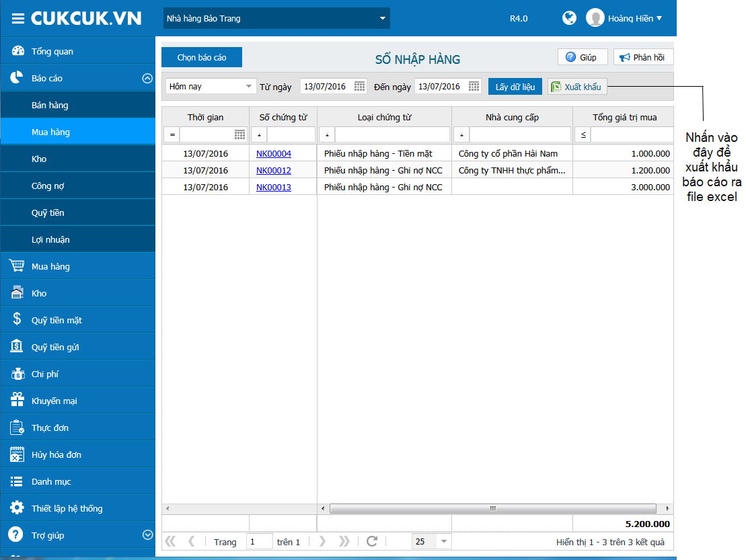Click the Mua hàng shopping cart icon
Image resolution: width=746 pixels, height=560 pixels.
point(17,266)
